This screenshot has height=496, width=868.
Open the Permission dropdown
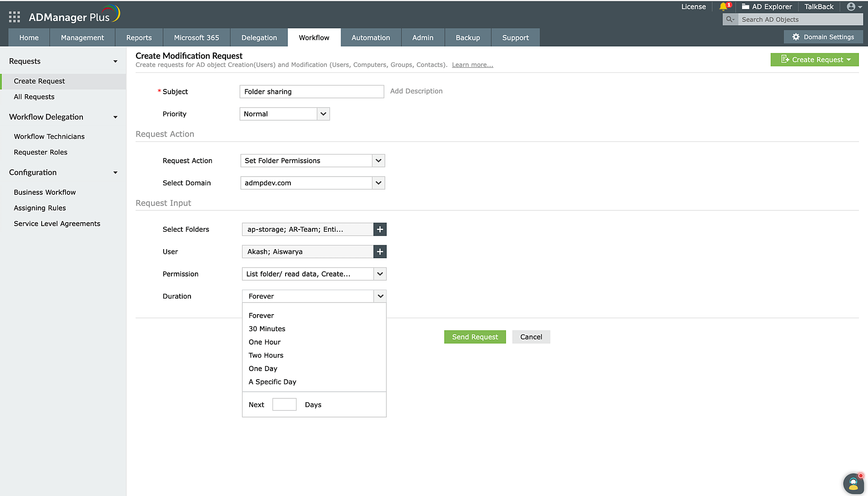coord(380,274)
